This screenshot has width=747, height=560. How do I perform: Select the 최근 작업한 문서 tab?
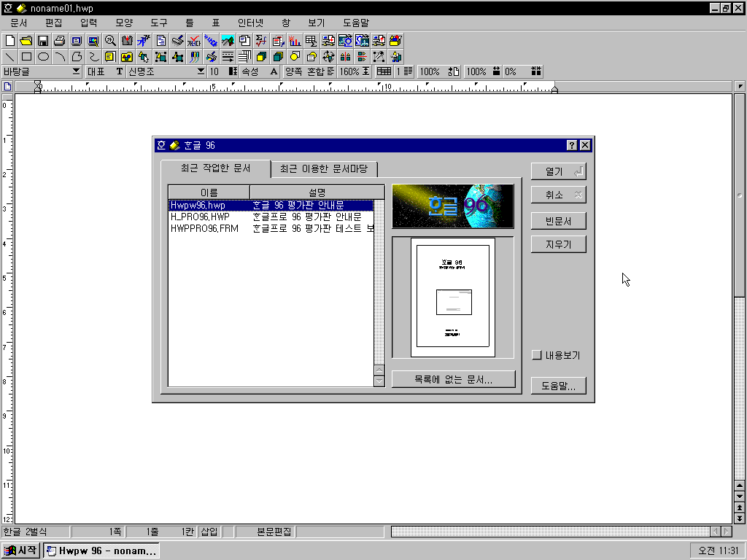pyautogui.click(x=216, y=168)
